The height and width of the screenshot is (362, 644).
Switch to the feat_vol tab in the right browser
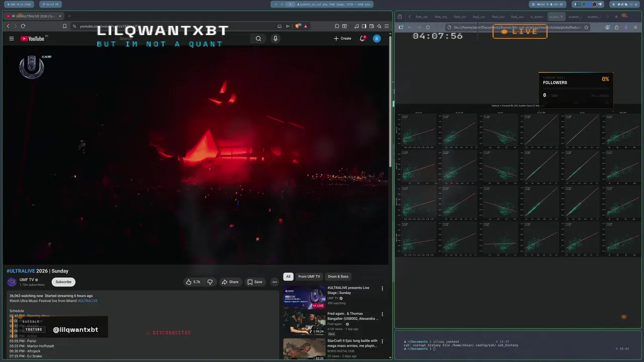click(422, 17)
